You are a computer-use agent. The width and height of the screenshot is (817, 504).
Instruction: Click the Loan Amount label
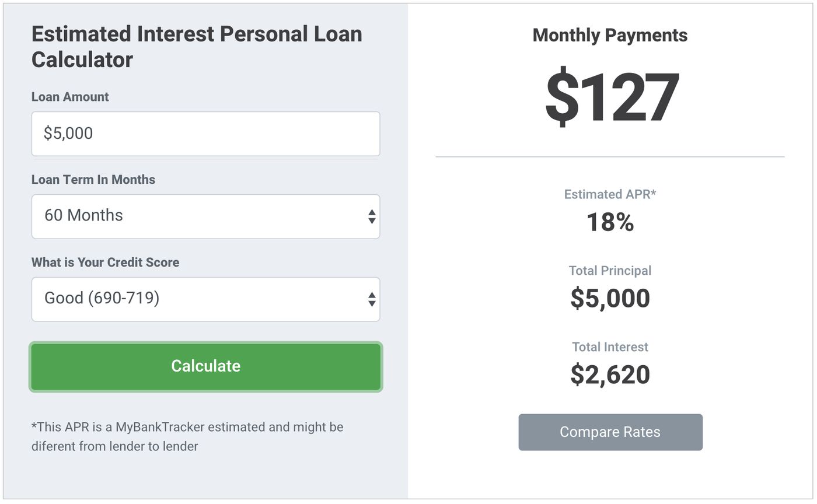point(70,96)
